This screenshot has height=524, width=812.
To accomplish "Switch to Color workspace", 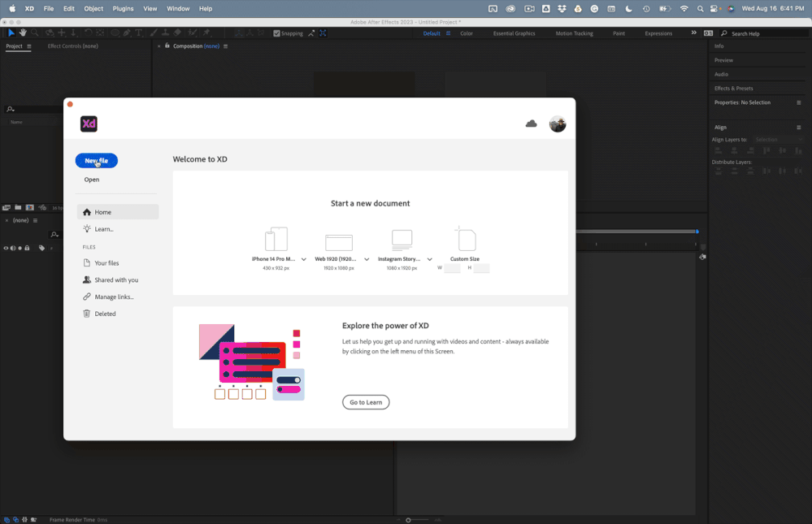I will pos(467,33).
